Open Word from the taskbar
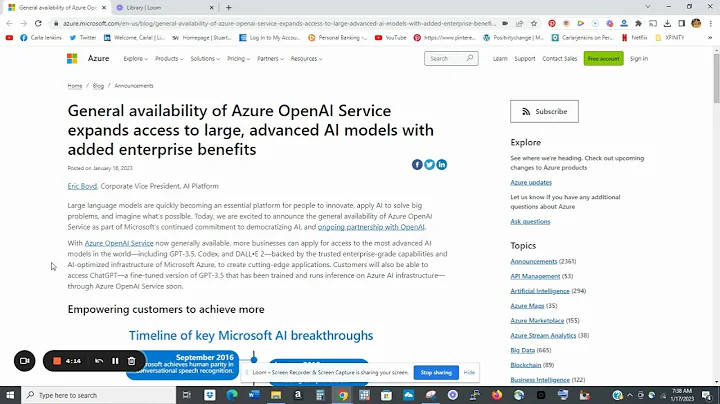Viewport: 720px width, 404px height. [254, 395]
